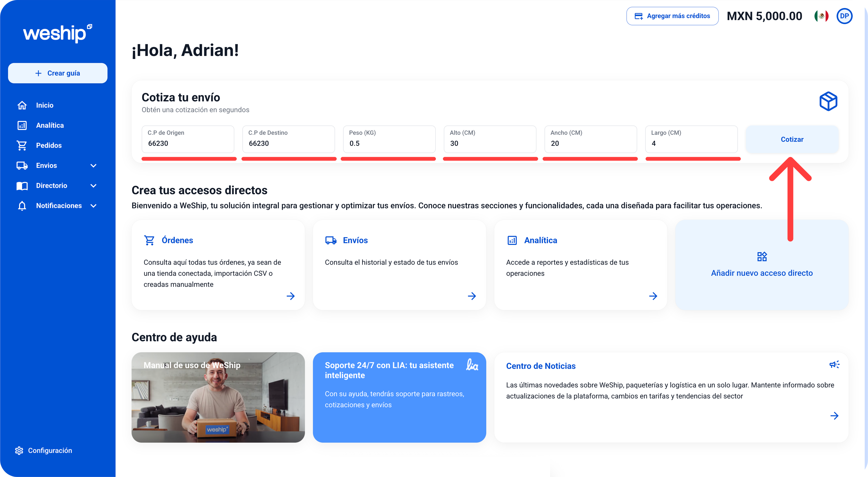
Task: Click Agregar más créditos button
Action: click(x=672, y=16)
